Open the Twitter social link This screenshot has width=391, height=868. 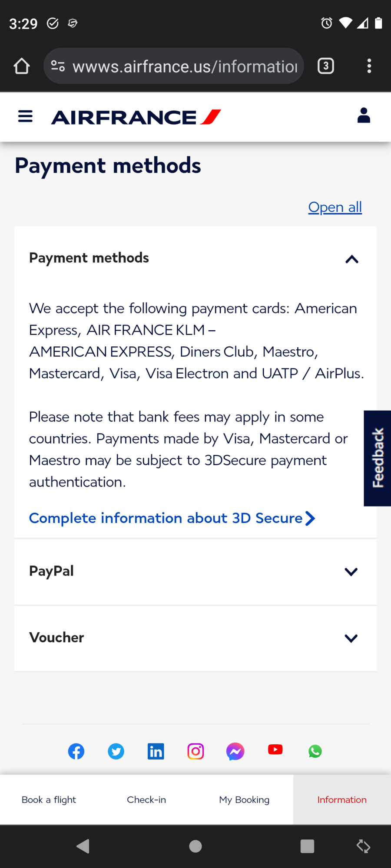pyautogui.click(x=116, y=751)
